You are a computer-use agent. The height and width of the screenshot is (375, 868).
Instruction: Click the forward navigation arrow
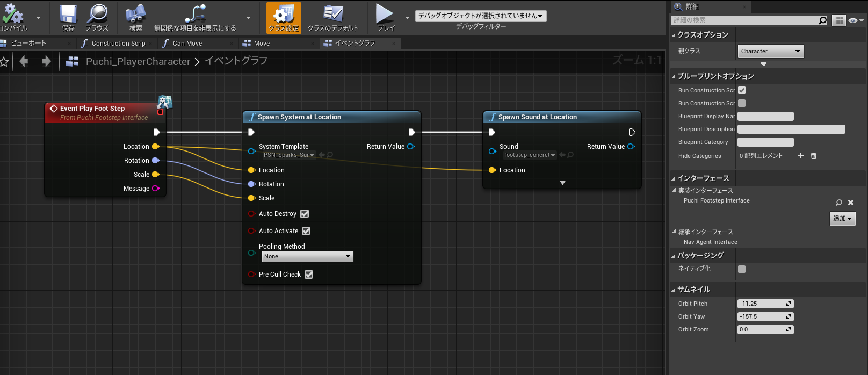click(x=46, y=61)
